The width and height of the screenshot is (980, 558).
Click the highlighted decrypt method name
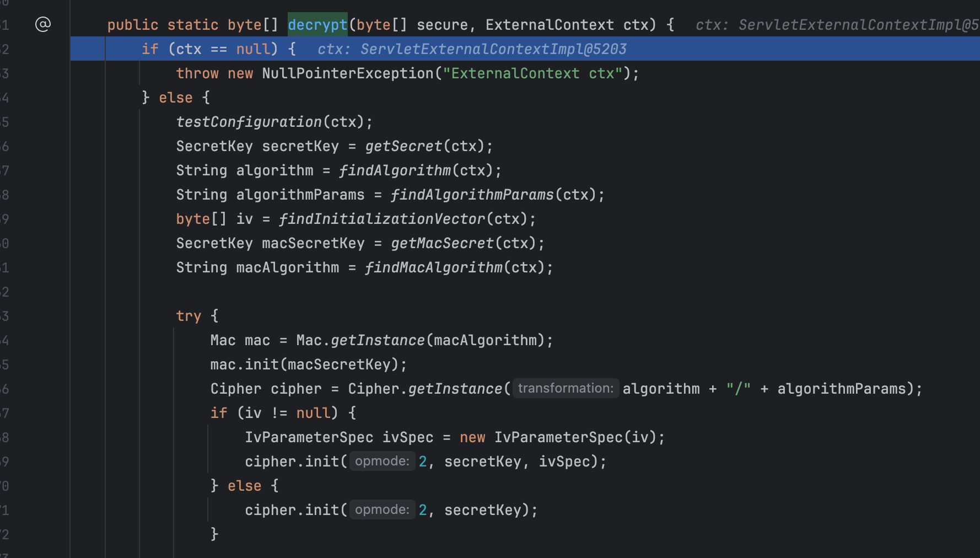[317, 25]
